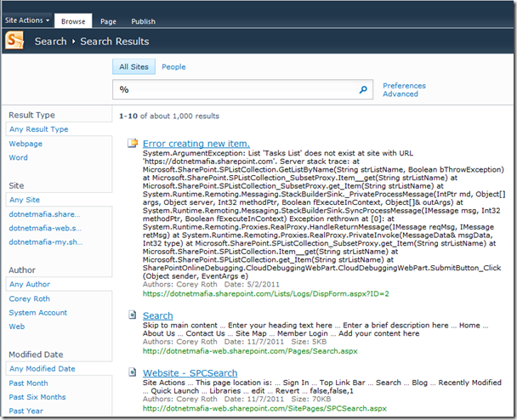Open the Advanced search link
The height and width of the screenshot is (420, 517).
(401, 94)
